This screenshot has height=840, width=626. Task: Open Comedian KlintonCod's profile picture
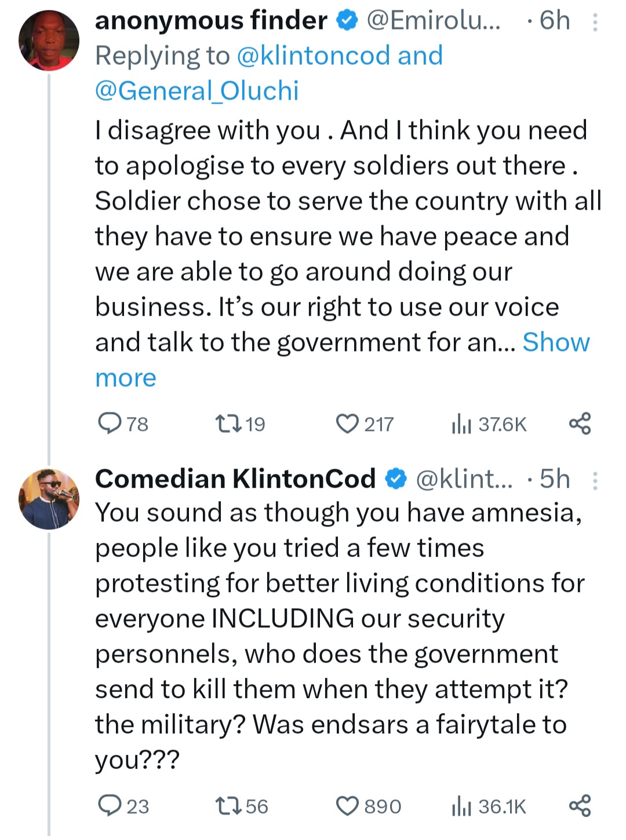[x=49, y=499]
